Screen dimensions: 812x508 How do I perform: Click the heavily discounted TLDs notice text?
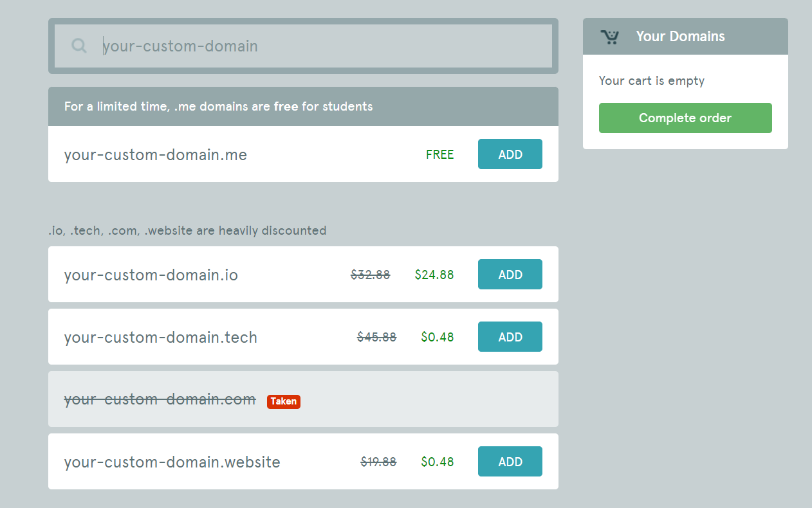(187, 230)
